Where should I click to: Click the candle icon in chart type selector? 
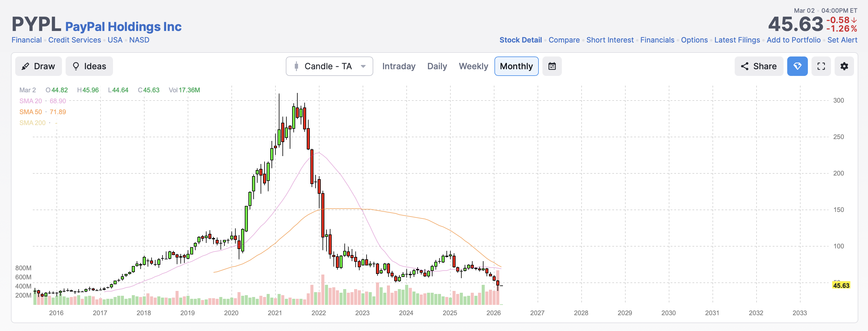pos(296,66)
